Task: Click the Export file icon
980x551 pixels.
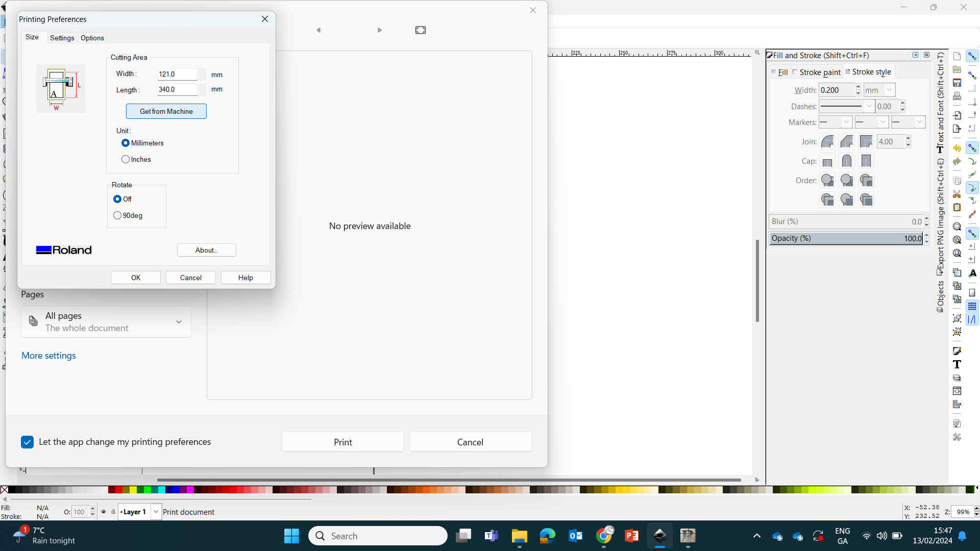Action: 957,129
